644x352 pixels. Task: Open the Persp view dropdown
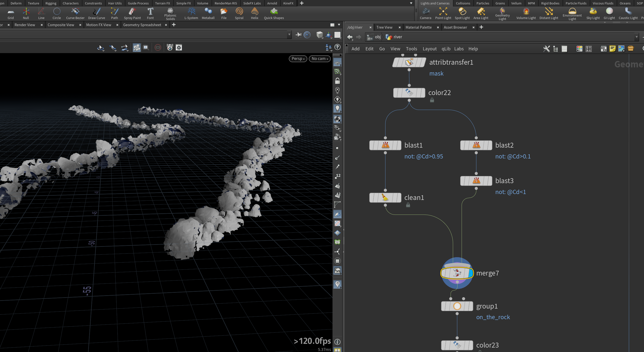(298, 59)
